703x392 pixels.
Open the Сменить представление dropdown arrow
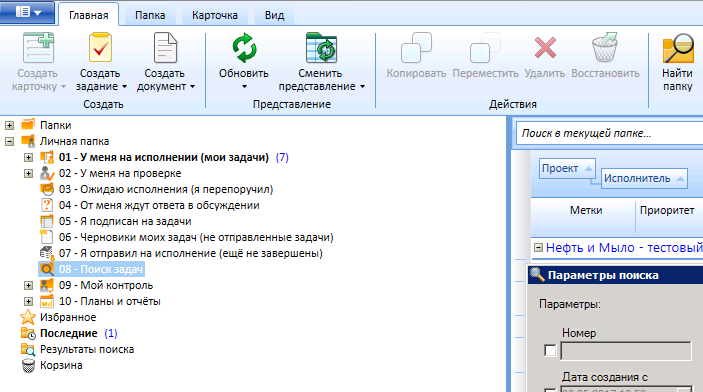click(362, 87)
